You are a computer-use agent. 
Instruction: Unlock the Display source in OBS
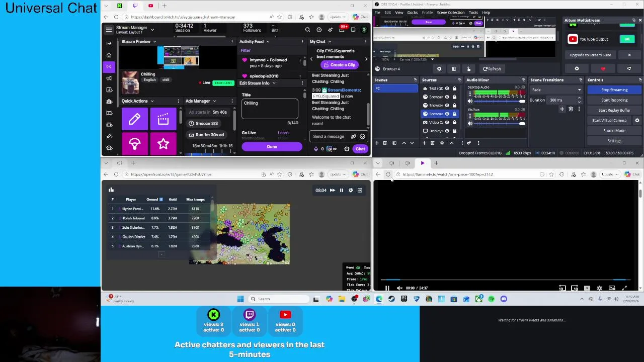coord(454,131)
